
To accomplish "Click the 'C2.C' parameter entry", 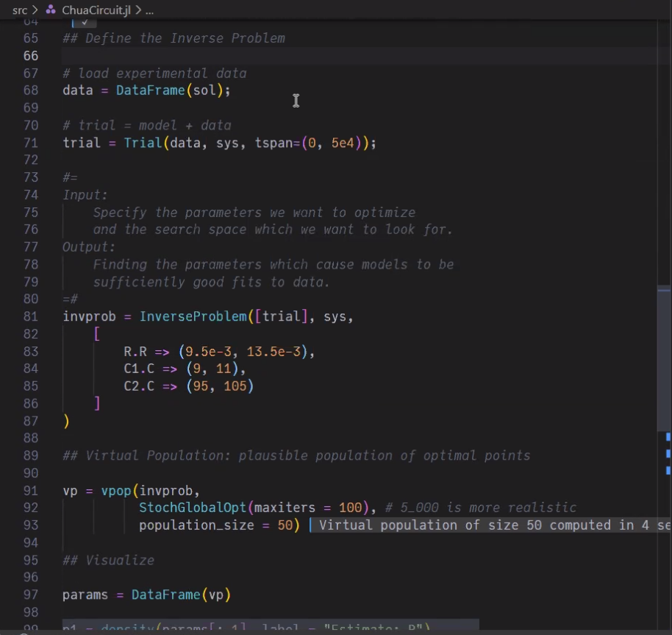I will tap(139, 386).
